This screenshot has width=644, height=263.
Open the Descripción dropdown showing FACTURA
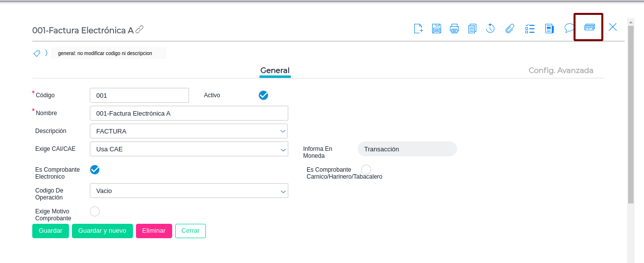pos(189,131)
